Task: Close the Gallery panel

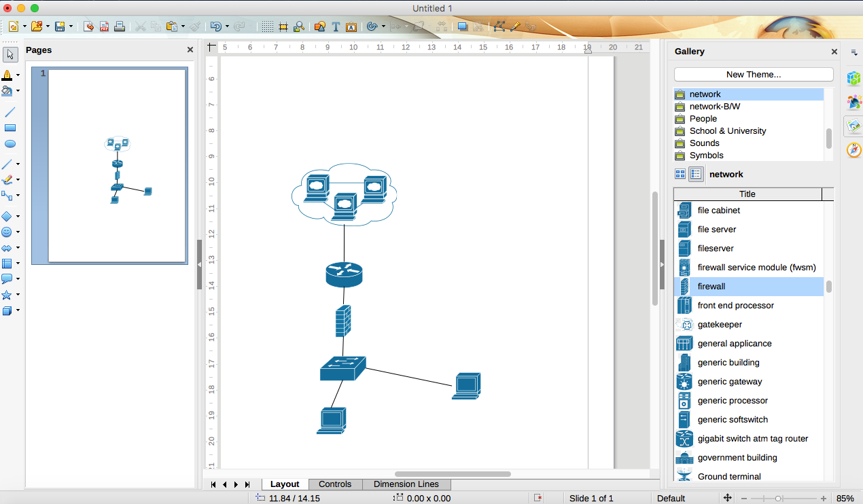Action: tap(834, 52)
